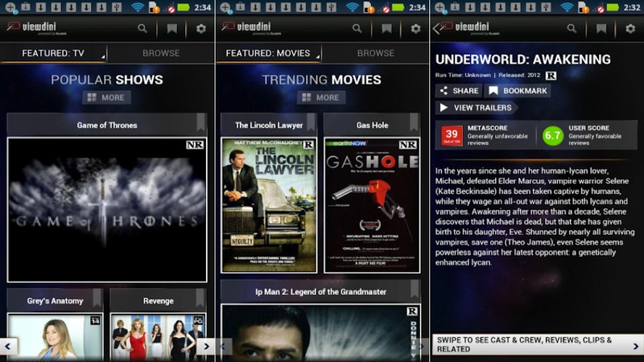Open the Game of Thrones poster
The image size is (644, 362).
coord(107,210)
